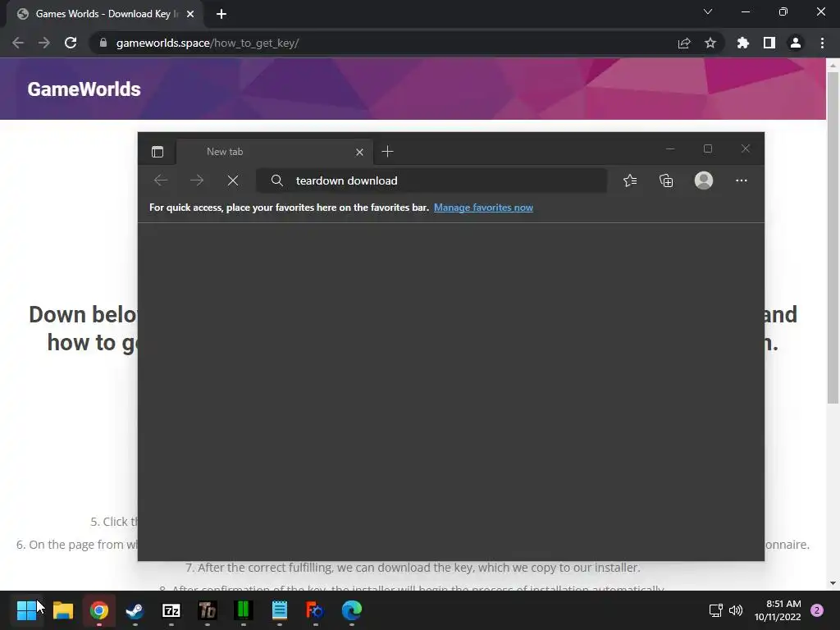Open Edge profile avatar
Image resolution: width=840 pixels, height=630 pixels.
pos(703,180)
